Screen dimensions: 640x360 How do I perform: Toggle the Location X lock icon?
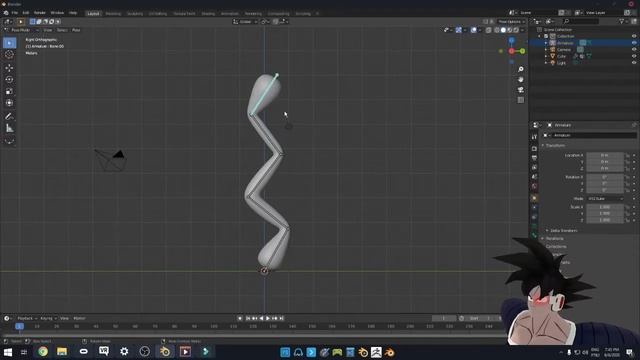click(x=627, y=156)
